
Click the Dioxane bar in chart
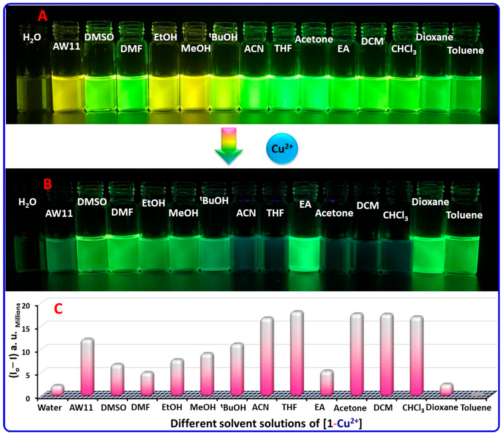tap(447, 389)
